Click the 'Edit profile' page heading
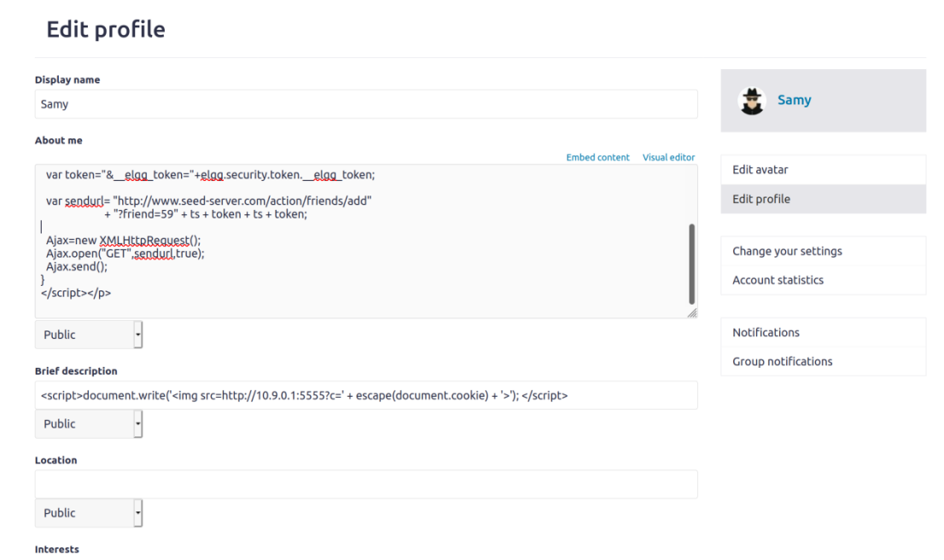 coord(106,30)
